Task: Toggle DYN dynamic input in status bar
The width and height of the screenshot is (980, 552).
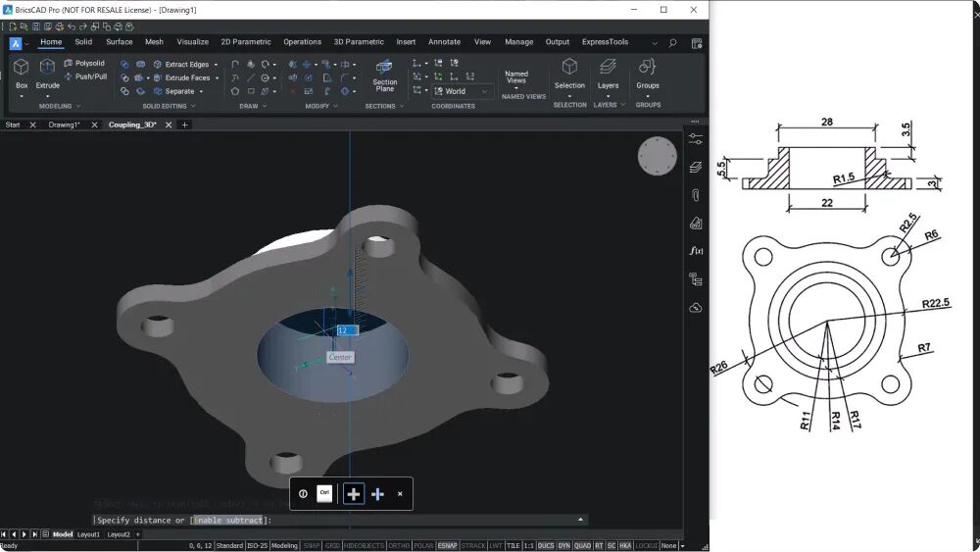Action: [x=563, y=546]
